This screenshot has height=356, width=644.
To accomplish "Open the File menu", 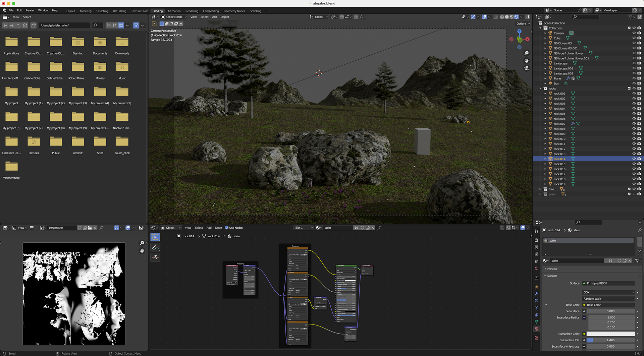I will [11, 10].
